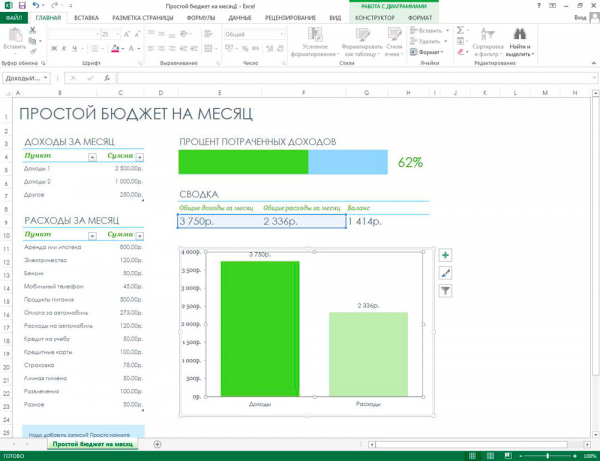Click the decrease indent icon
600x461 pixels.
click(184, 49)
